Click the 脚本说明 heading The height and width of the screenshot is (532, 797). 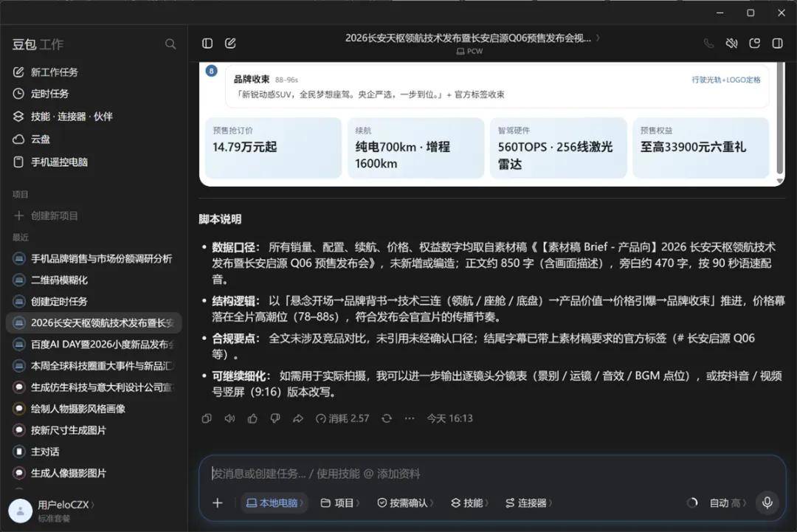coord(220,219)
